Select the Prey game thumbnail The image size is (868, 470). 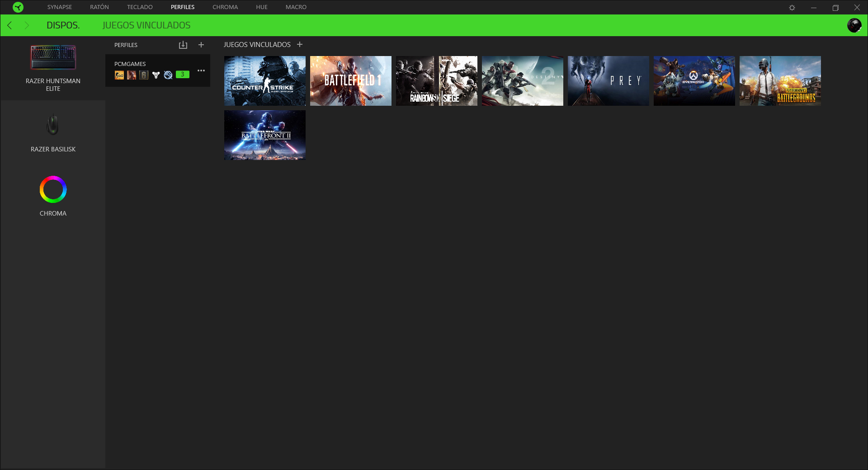(609, 81)
